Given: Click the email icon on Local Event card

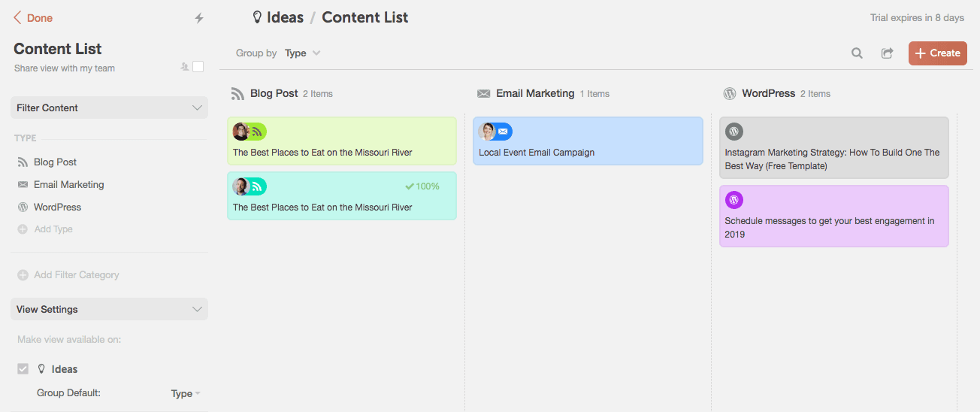Looking at the screenshot, I should [x=504, y=132].
